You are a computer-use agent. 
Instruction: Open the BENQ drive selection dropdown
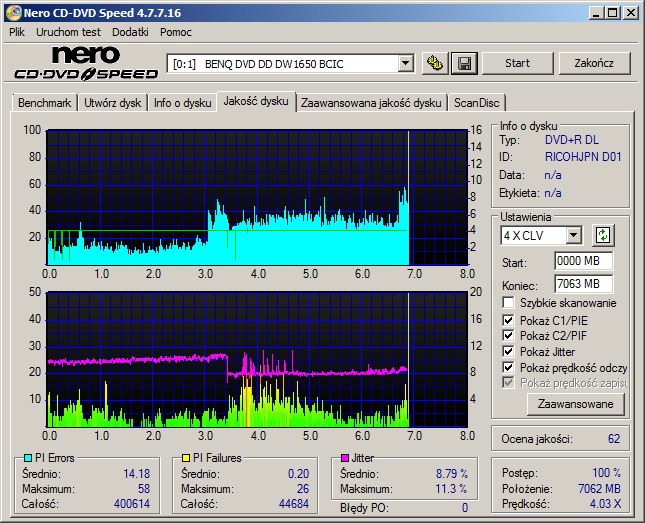pos(406,64)
